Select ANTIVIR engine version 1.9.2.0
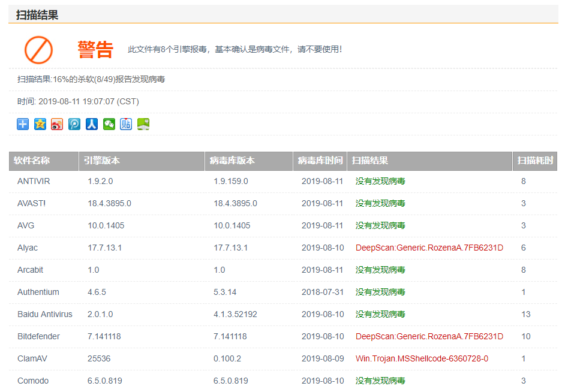 point(100,181)
